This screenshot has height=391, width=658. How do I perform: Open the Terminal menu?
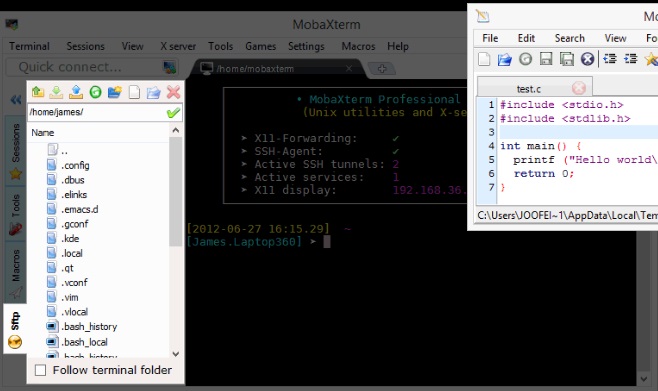click(29, 46)
